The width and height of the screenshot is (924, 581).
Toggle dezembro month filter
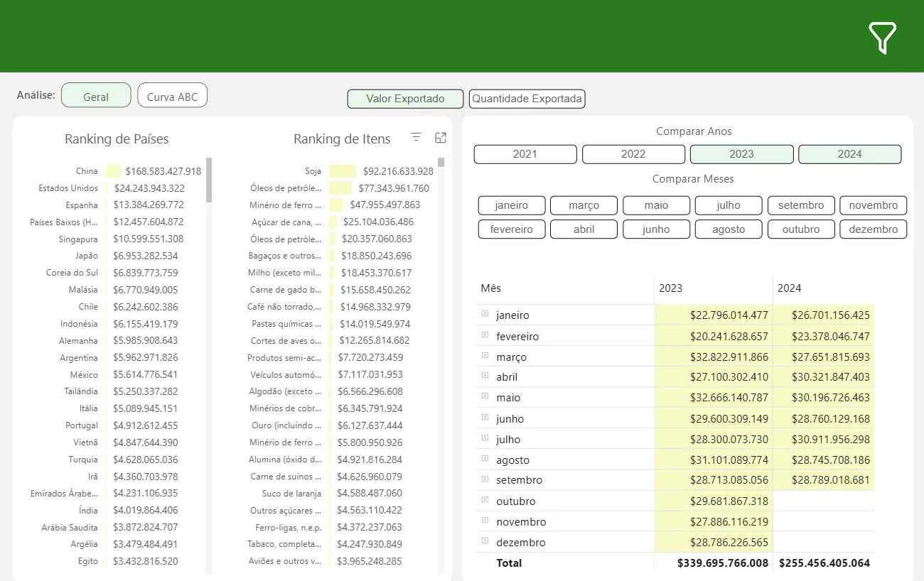(873, 229)
